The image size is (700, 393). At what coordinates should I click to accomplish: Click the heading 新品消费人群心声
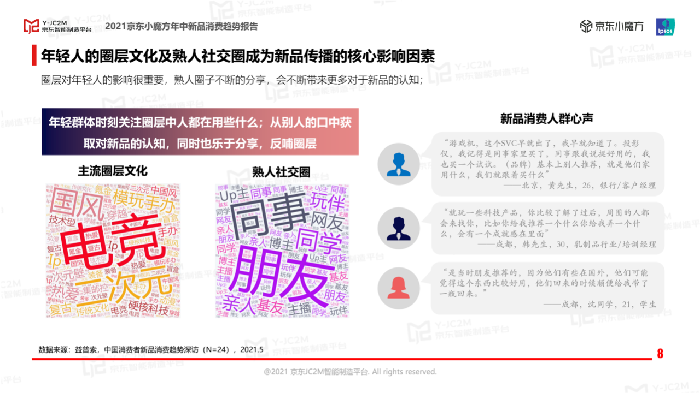click(546, 119)
